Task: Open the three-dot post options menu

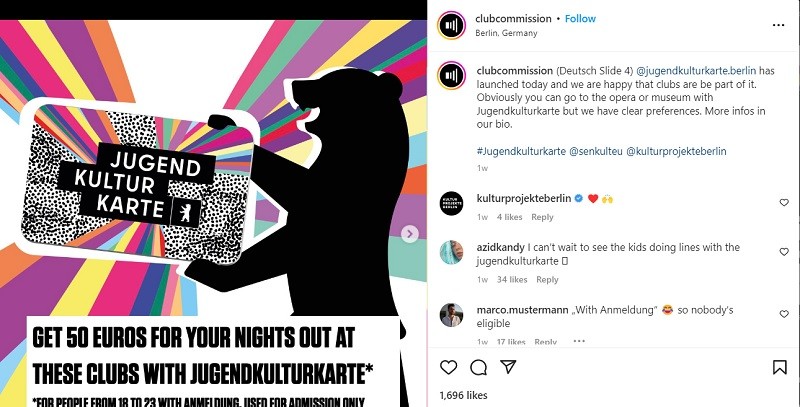Action: [x=778, y=25]
